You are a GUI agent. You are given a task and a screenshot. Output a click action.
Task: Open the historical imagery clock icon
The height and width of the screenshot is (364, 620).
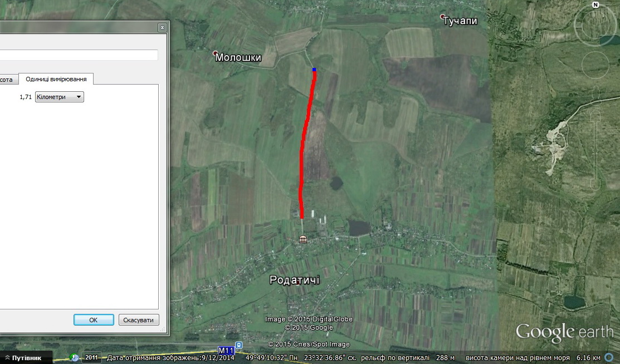tap(74, 357)
